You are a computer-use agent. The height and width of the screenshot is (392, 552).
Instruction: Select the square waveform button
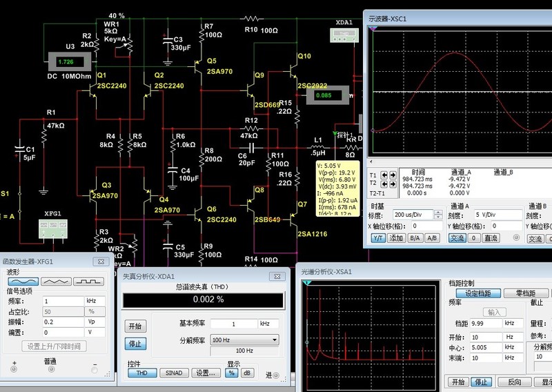(89, 282)
